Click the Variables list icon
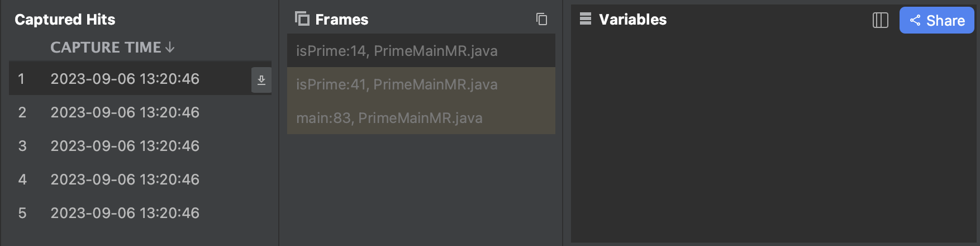Image resolution: width=980 pixels, height=246 pixels. 585,19
